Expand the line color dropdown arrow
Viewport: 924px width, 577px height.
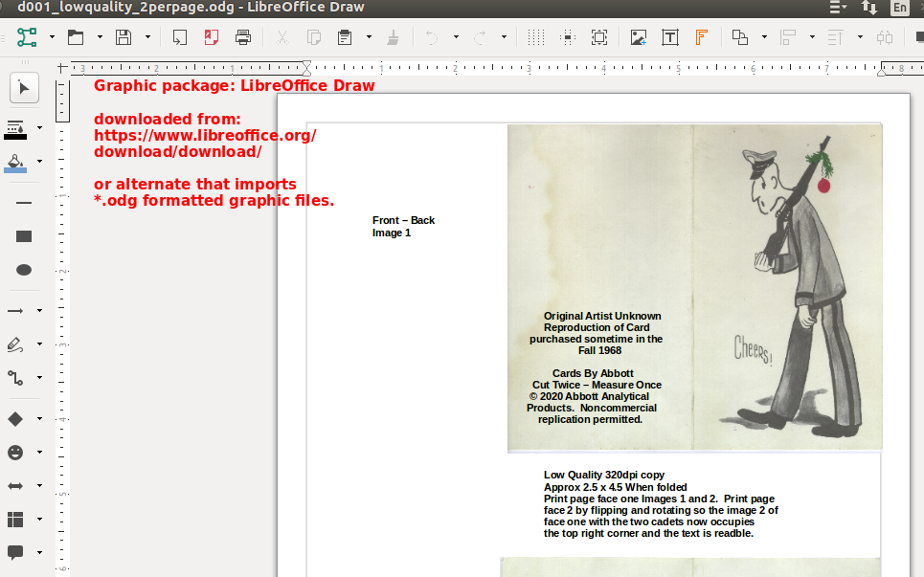point(39,127)
